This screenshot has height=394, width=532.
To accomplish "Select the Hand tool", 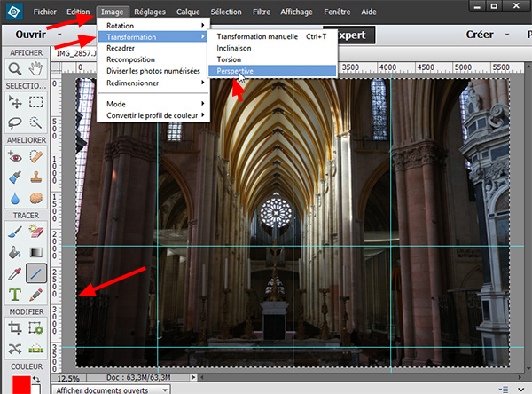I will click(35, 69).
